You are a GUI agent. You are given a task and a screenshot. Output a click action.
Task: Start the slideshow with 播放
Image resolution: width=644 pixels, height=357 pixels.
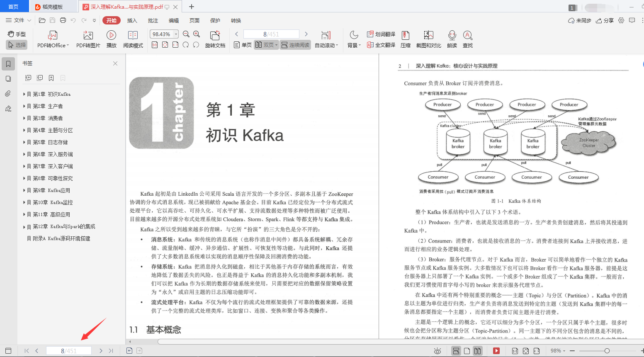click(111, 40)
